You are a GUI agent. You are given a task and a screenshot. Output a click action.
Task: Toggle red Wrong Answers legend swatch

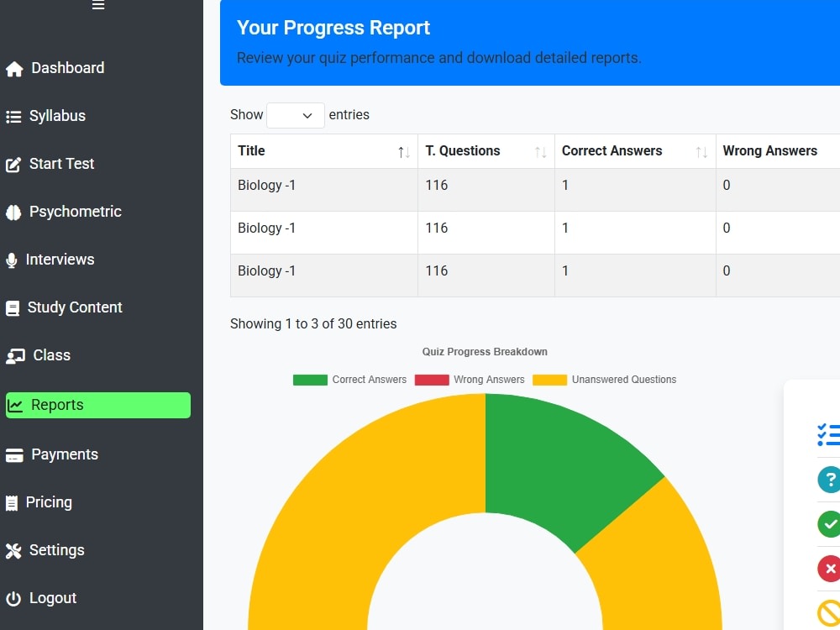point(432,380)
